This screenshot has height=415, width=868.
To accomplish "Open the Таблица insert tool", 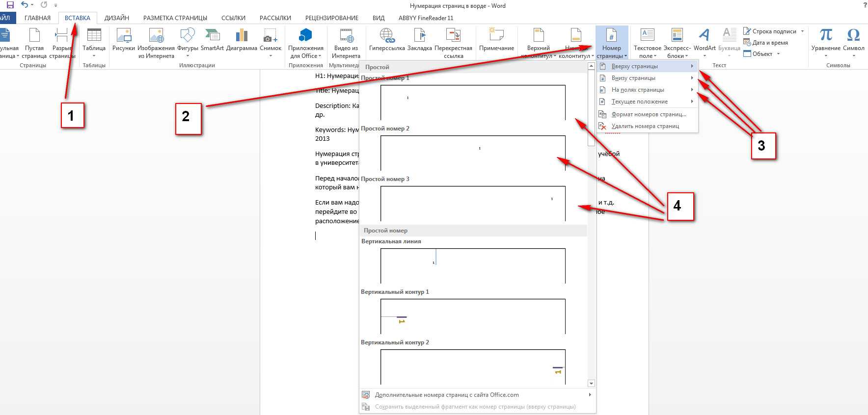I will coord(94,43).
